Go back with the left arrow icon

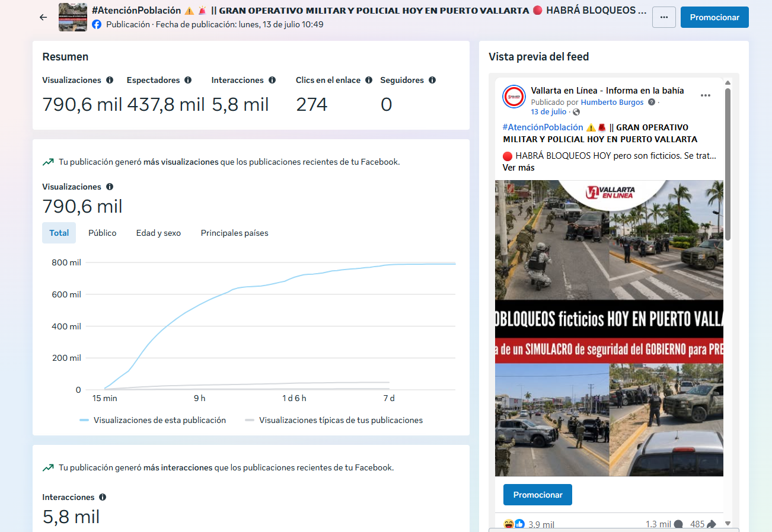pyautogui.click(x=43, y=17)
